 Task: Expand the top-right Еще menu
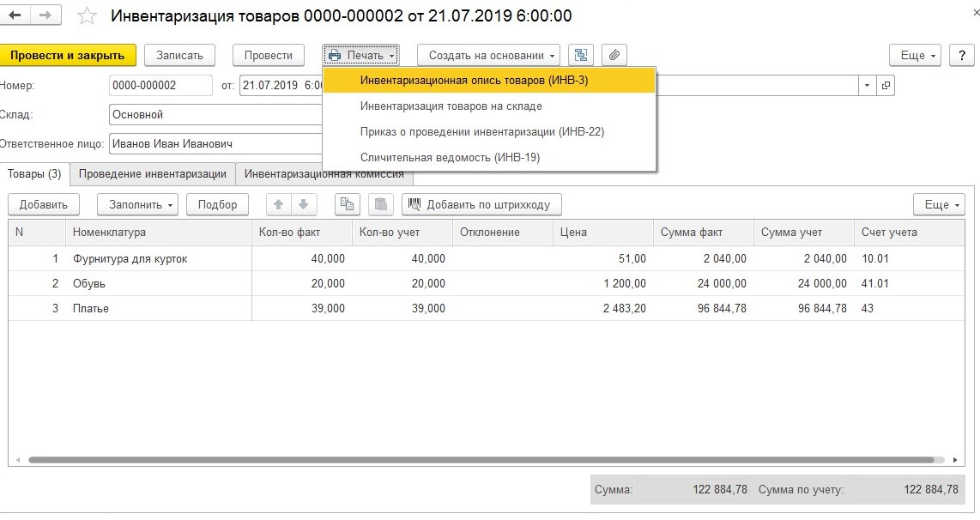[916, 55]
